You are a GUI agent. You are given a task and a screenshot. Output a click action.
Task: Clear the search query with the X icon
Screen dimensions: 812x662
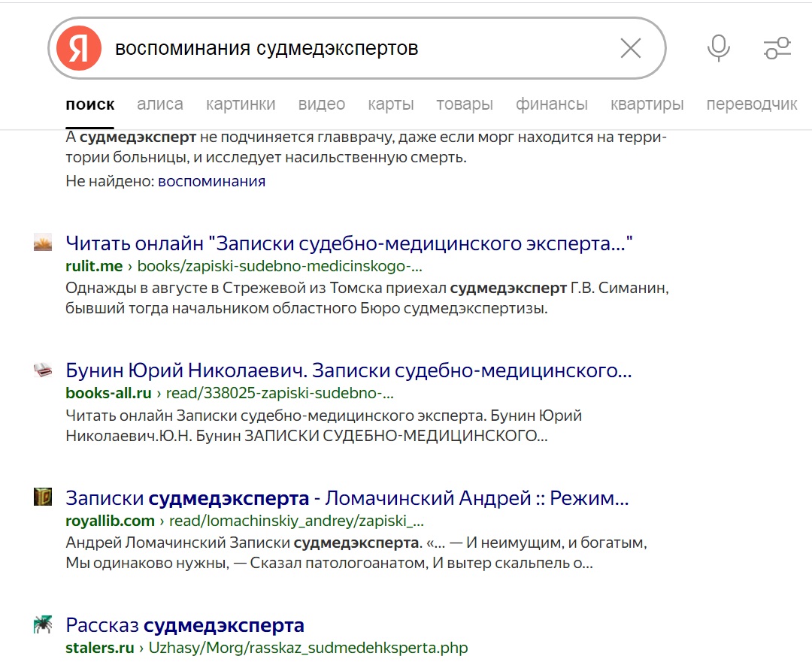pos(631,48)
